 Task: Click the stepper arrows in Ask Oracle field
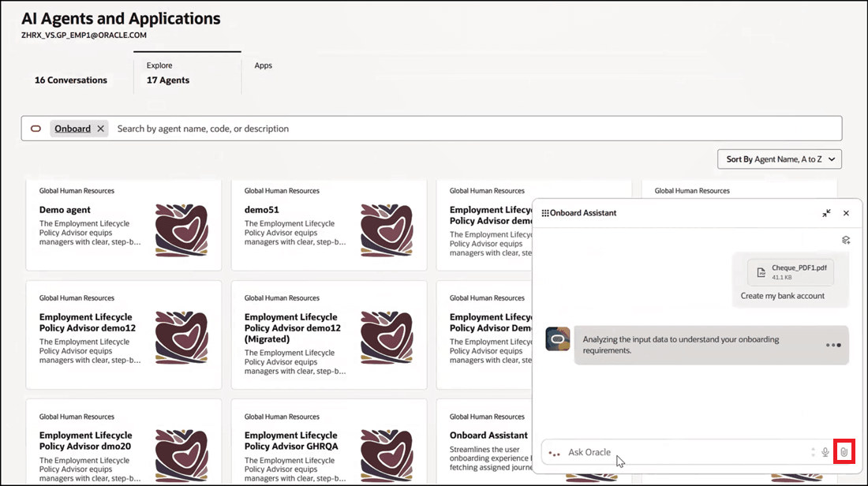tap(813, 452)
